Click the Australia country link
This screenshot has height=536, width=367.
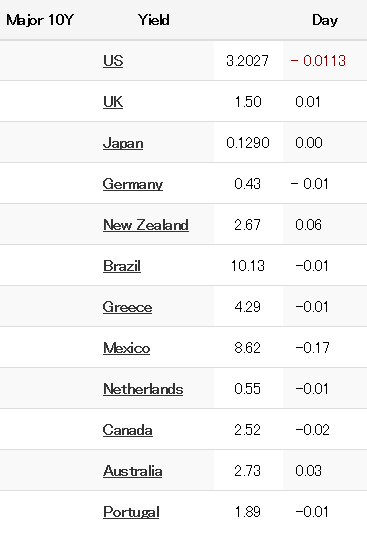click(x=133, y=471)
